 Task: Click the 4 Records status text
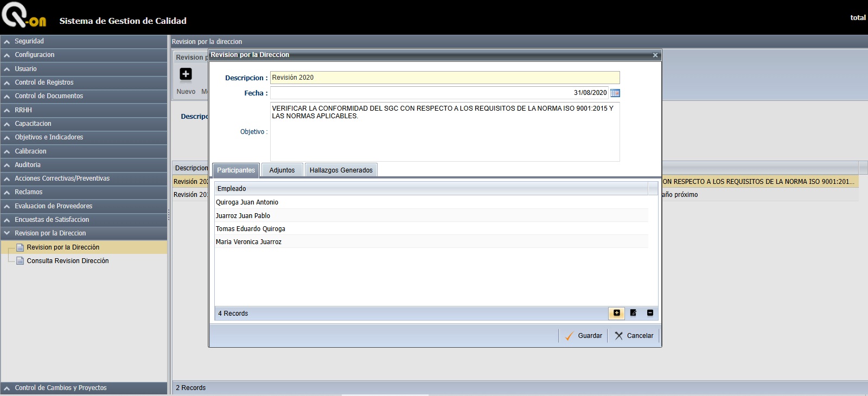(x=233, y=314)
